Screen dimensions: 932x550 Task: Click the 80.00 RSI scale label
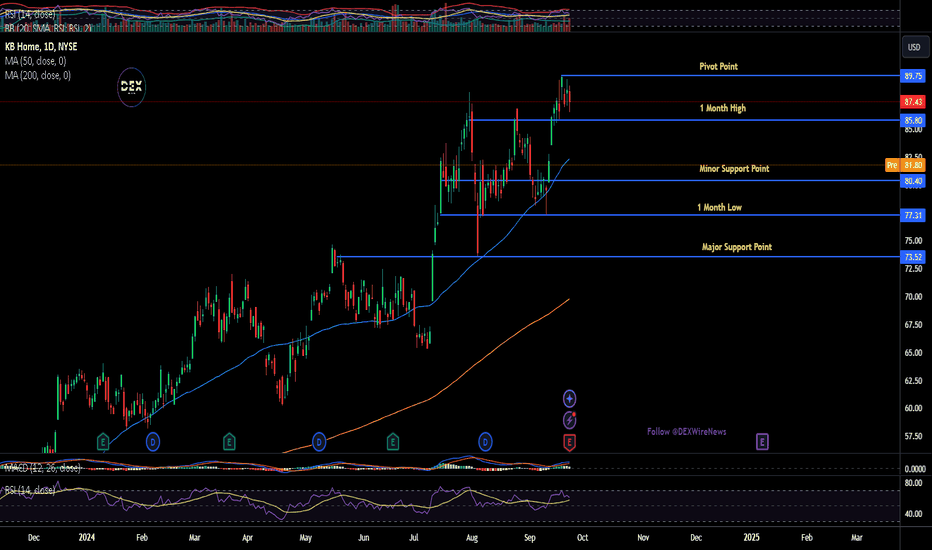coord(913,483)
